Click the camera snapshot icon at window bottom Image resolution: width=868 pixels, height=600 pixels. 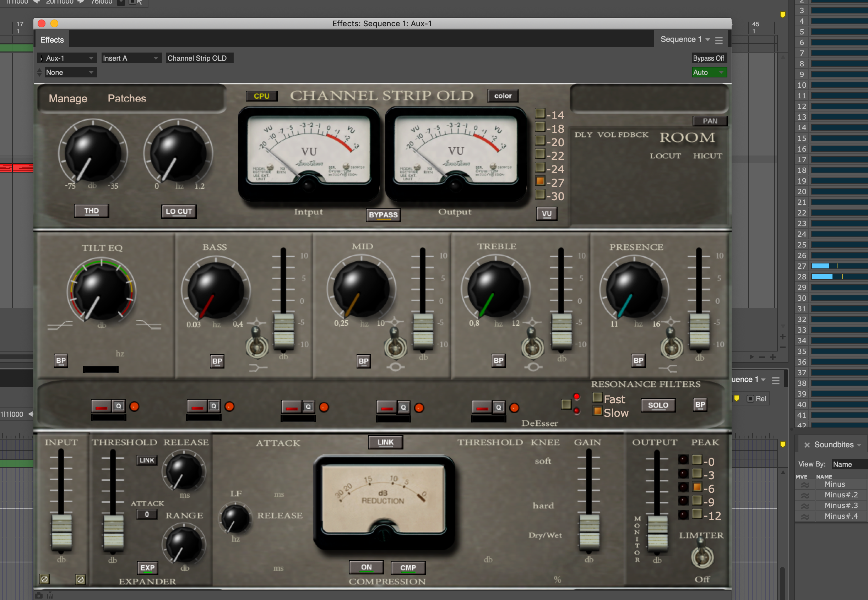[39, 596]
